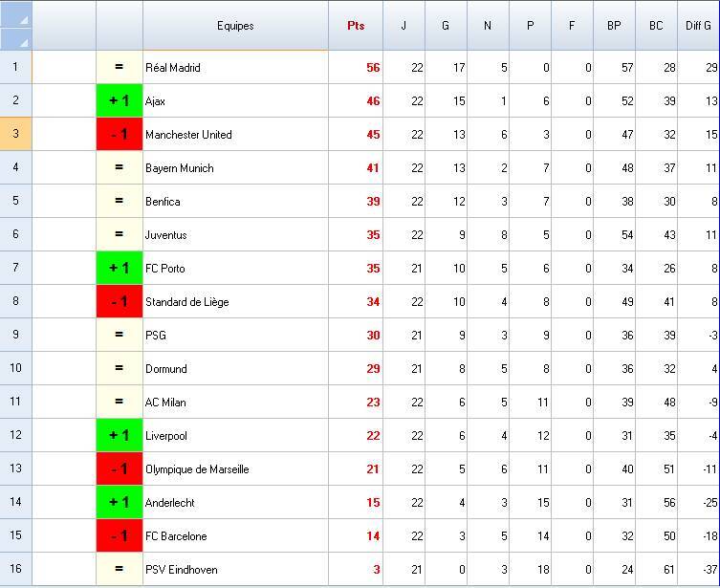Click Réal Madrid's 56 points cell

click(x=356, y=67)
